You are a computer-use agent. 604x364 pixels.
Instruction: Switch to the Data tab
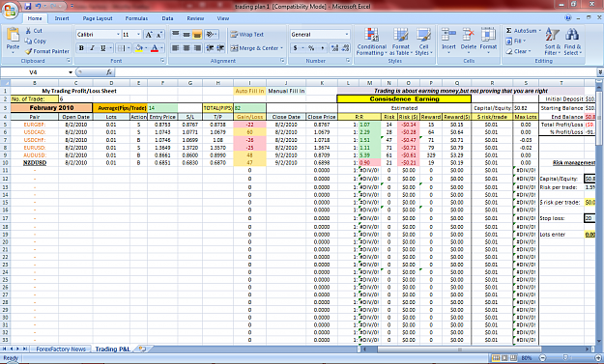tap(167, 18)
